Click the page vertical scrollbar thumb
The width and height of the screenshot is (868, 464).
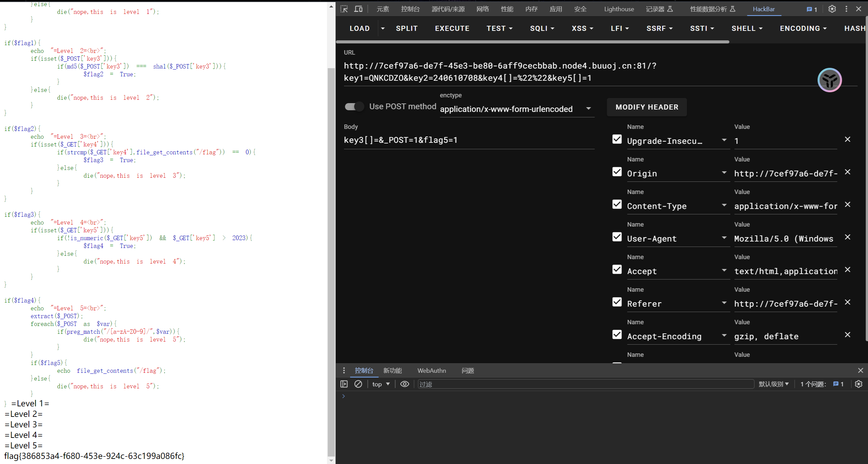(x=331, y=262)
